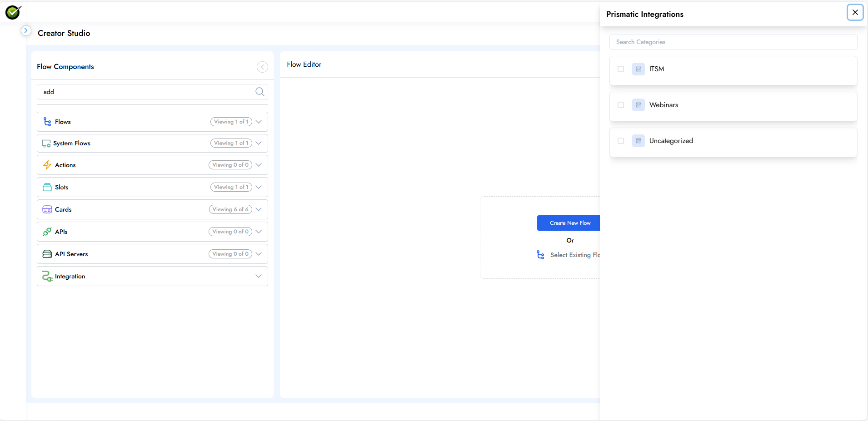This screenshot has height=421, width=868.
Task: Click the Integration icon
Action: pyautogui.click(x=46, y=276)
